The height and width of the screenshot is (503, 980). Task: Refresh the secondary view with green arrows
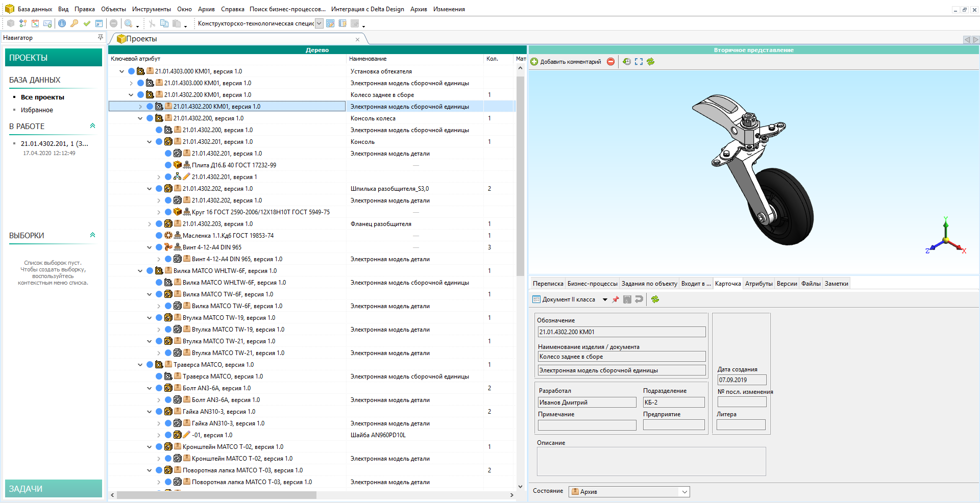(x=651, y=62)
